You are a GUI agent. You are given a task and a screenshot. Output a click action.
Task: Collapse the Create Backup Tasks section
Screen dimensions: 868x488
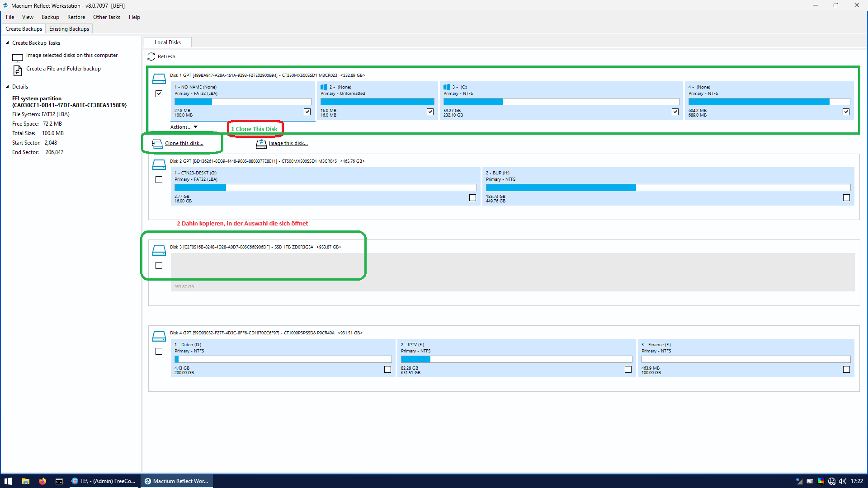pyautogui.click(x=7, y=43)
